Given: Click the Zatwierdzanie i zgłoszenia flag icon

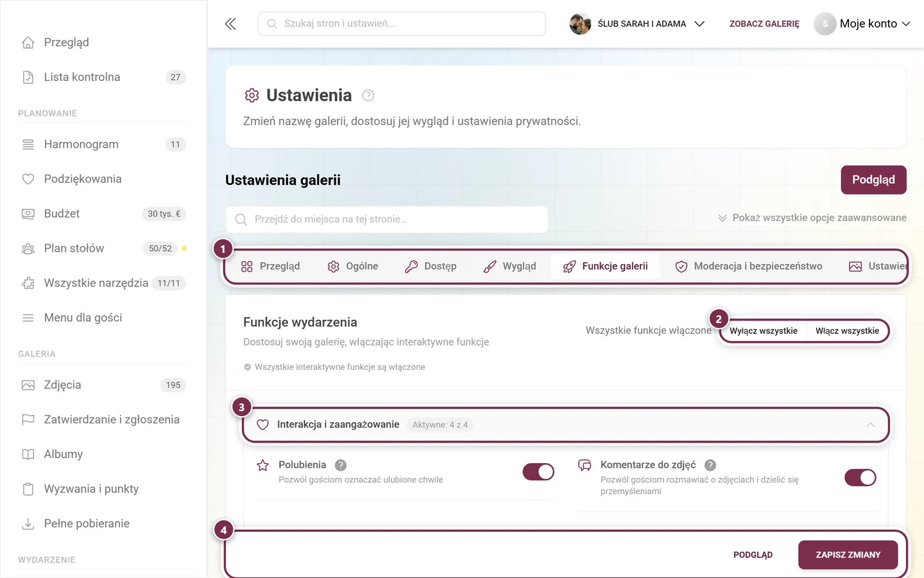Looking at the screenshot, I should (x=28, y=420).
